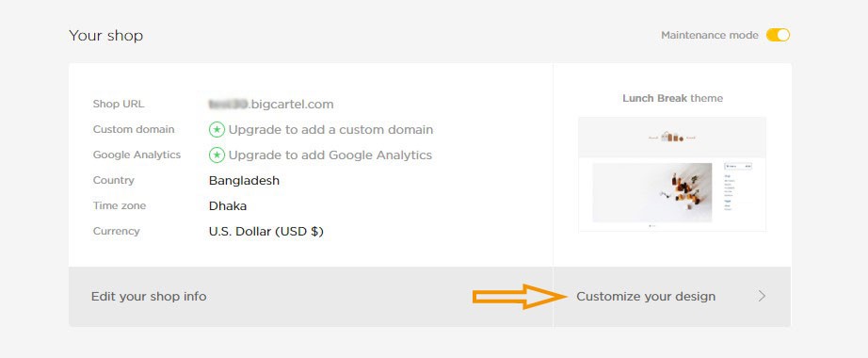
Task: Click the Lunch Break theme title
Action: 672,98
